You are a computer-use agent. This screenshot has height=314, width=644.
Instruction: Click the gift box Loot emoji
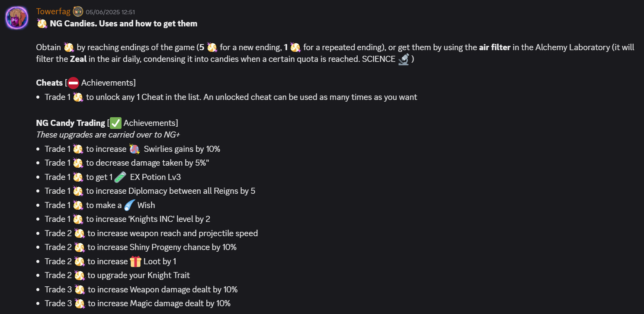click(x=135, y=261)
